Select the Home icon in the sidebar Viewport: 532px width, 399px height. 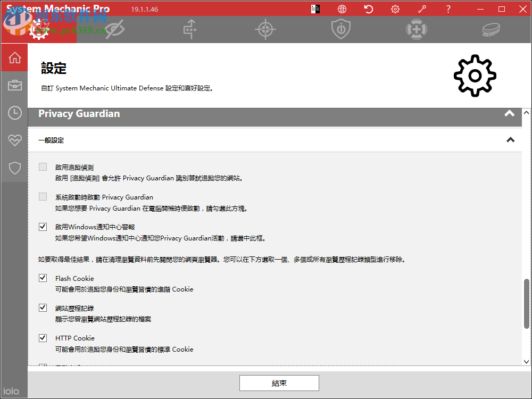(x=14, y=57)
